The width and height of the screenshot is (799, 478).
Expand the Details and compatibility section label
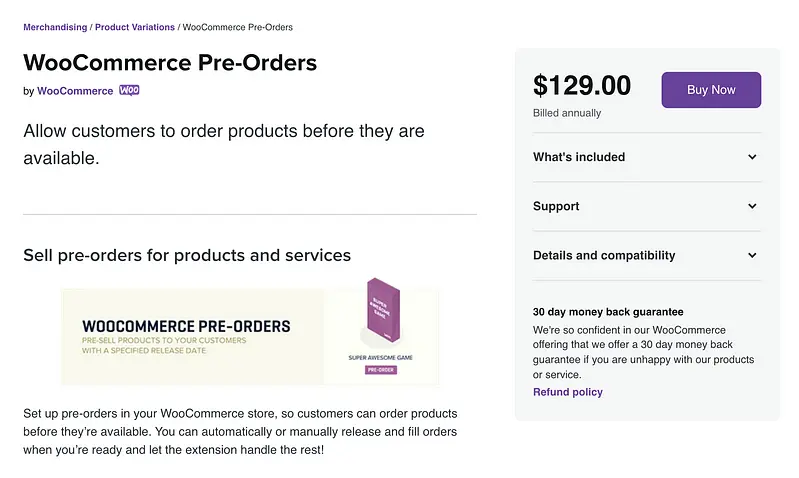[x=604, y=255]
